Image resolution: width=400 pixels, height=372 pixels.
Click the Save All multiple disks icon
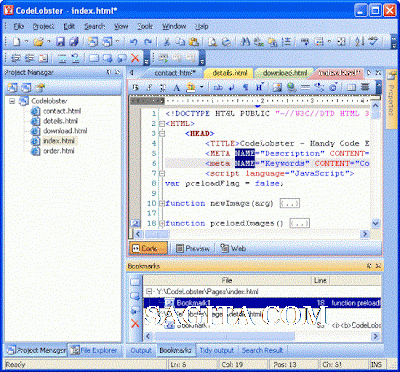(x=74, y=42)
